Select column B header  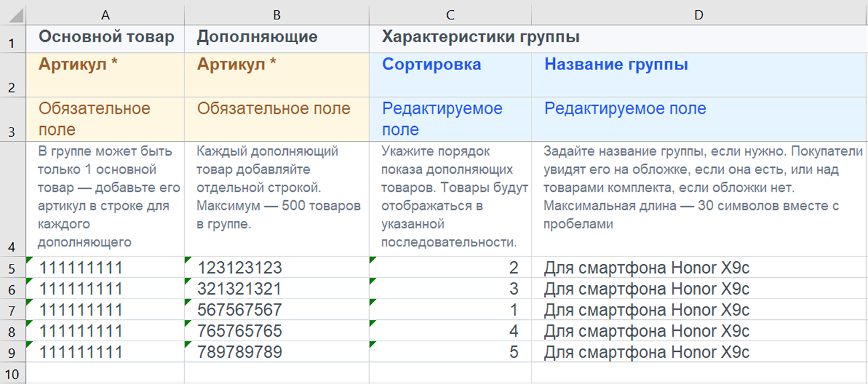click(276, 15)
